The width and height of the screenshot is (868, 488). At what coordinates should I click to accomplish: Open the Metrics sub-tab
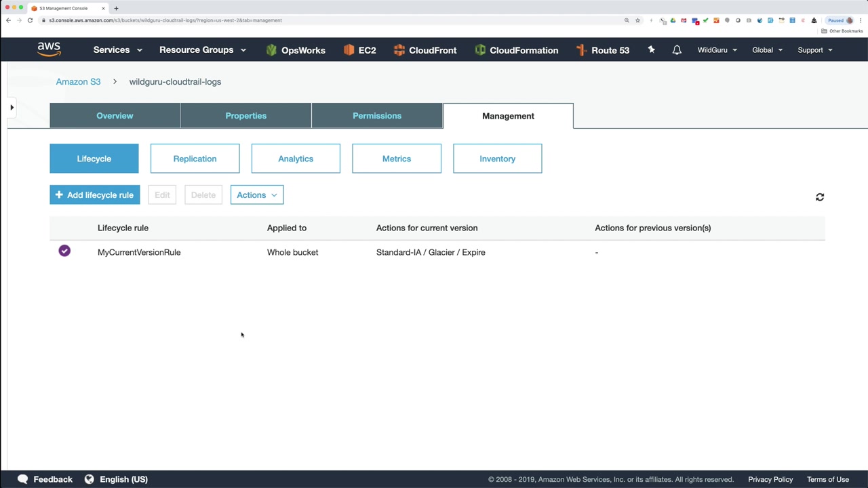pos(397,159)
